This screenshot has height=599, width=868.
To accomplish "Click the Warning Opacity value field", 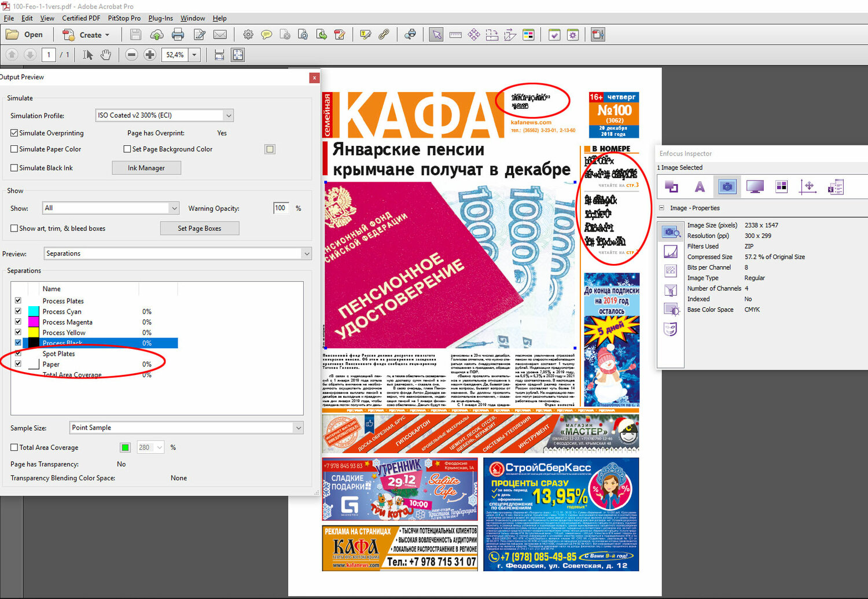I will click(x=281, y=208).
